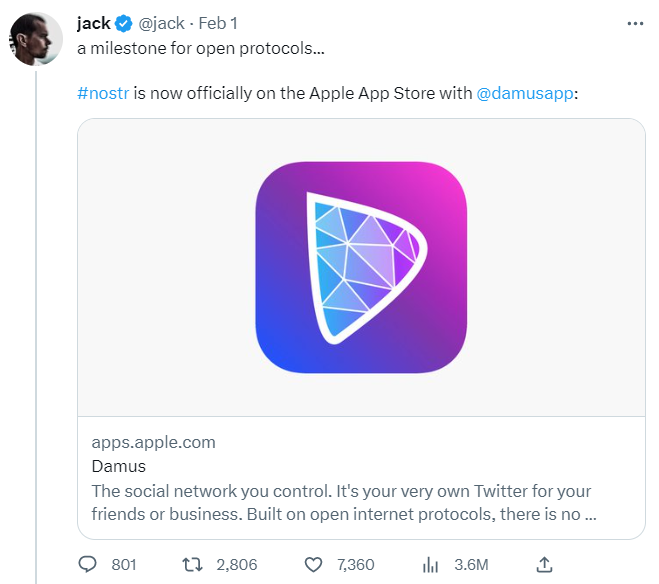Click the reply speech bubble icon
This screenshot has width=659, height=584.
coord(88,565)
